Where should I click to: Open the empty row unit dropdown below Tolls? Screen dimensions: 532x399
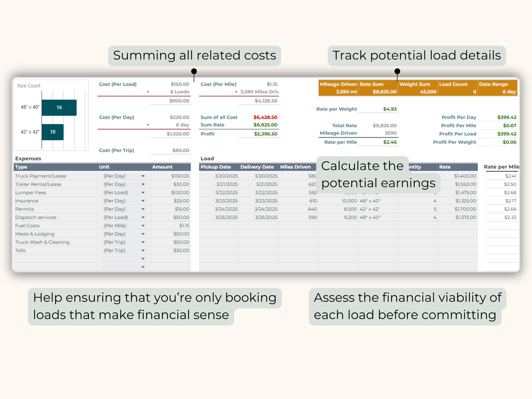(143, 258)
